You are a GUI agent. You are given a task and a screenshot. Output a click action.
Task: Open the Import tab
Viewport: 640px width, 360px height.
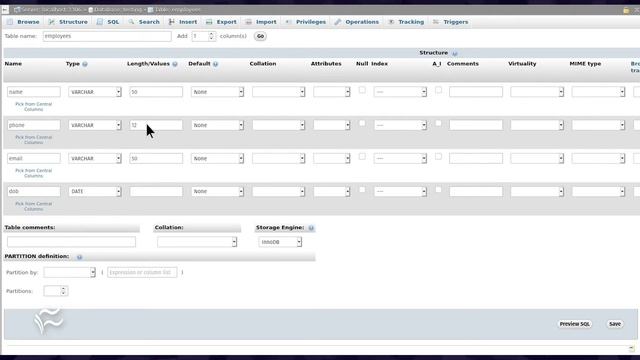(261, 22)
